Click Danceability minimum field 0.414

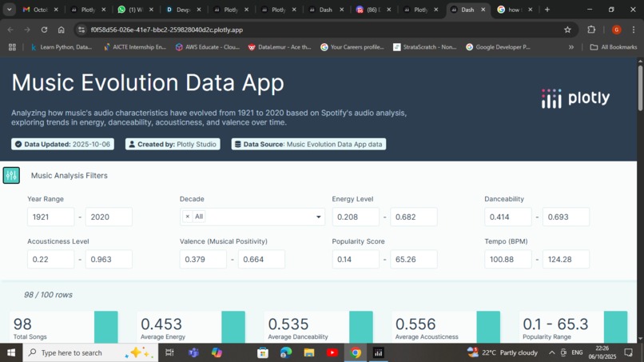508,217
